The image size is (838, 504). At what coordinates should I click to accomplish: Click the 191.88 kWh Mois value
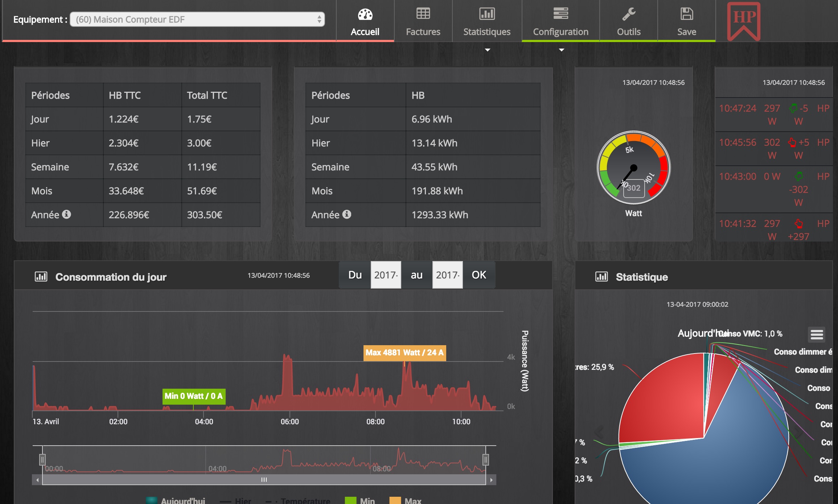(x=437, y=191)
